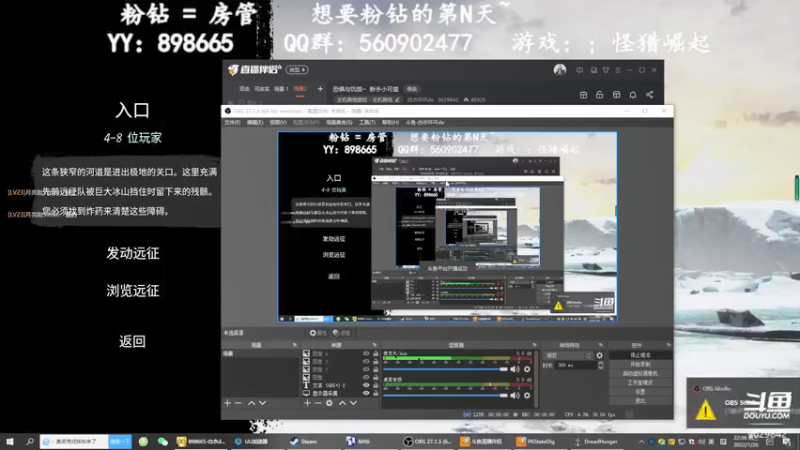This screenshot has height=450, width=800.
Task: Move scene down in OBS Scenes list
Action: click(x=262, y=403)
